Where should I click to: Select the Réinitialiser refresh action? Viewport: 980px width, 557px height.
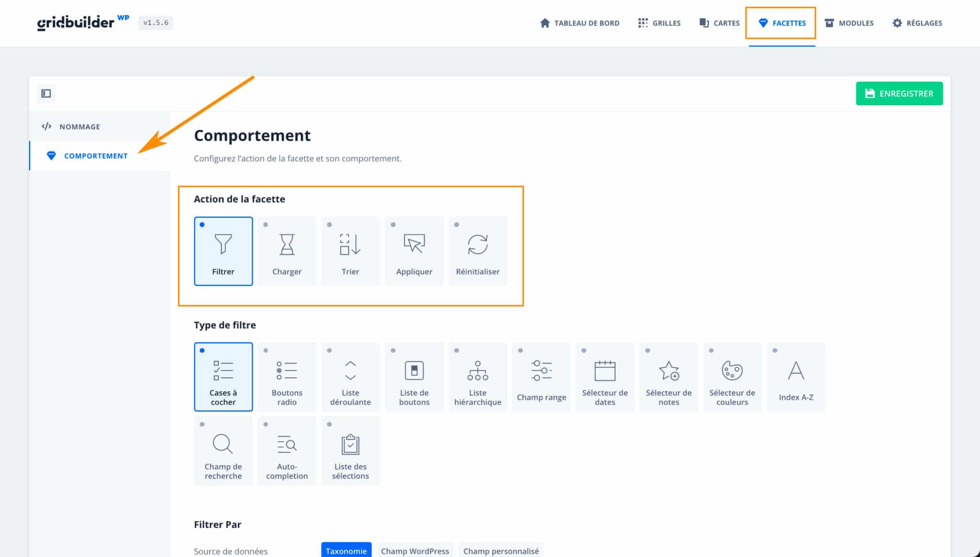click(478, 251)
